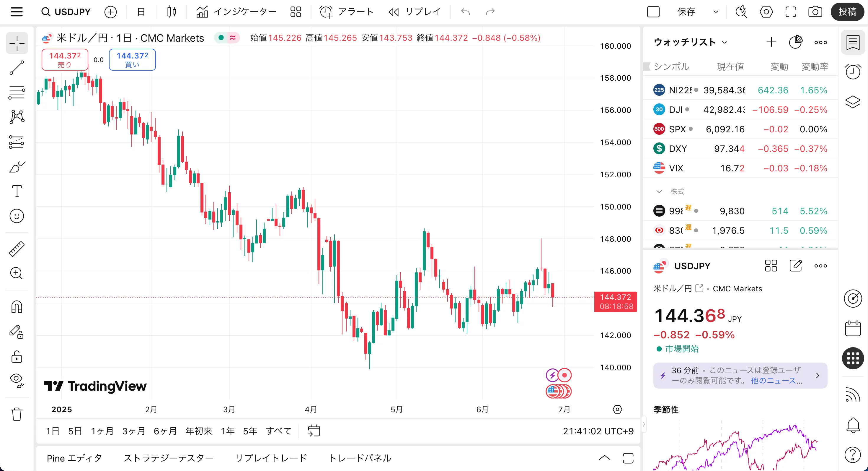Pick the text annotation tool

[x=17, y=191]
